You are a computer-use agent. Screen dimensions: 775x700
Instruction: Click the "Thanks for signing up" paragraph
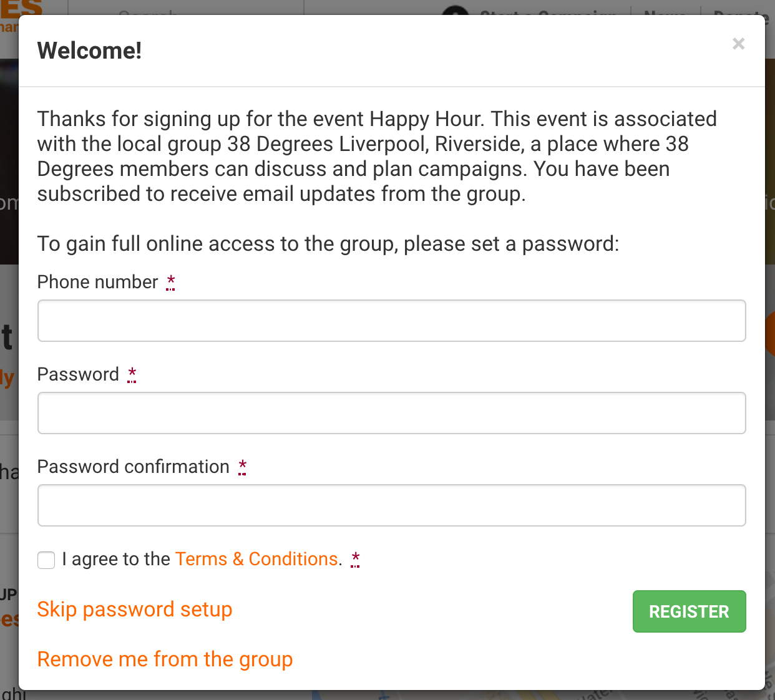tap(377, 156)
